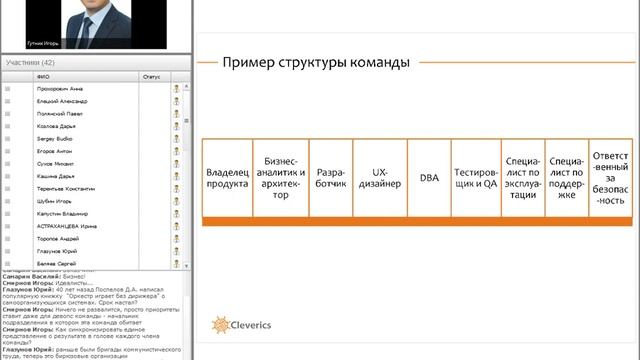Tick the square box next to Полянский Павел
The image size is (640, 360).
tap(7, 114)
